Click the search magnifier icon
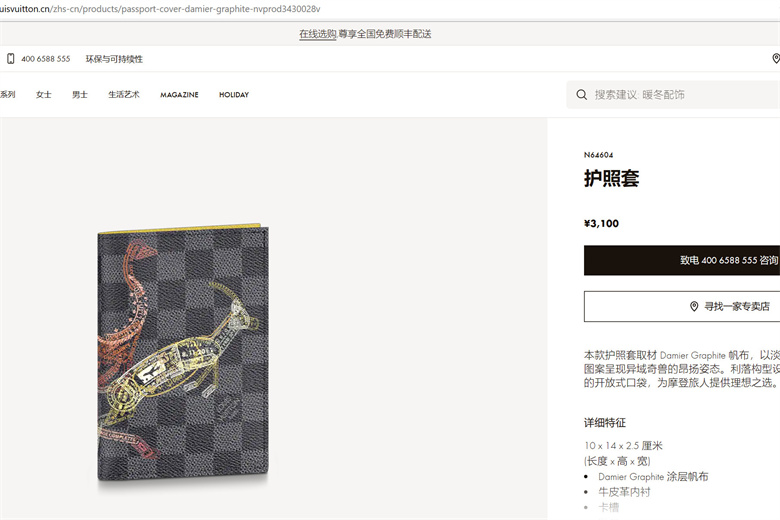The width and height of the screenshot is (780, 520). [x=582, y=95]
